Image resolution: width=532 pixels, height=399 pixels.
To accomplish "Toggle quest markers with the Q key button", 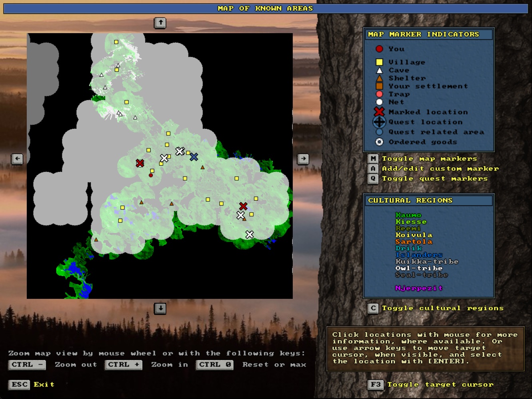I will [x=373, y=179].
